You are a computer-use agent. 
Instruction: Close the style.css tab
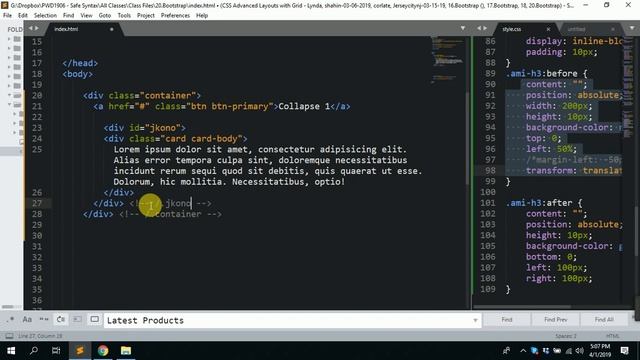(x=548, y=29)
